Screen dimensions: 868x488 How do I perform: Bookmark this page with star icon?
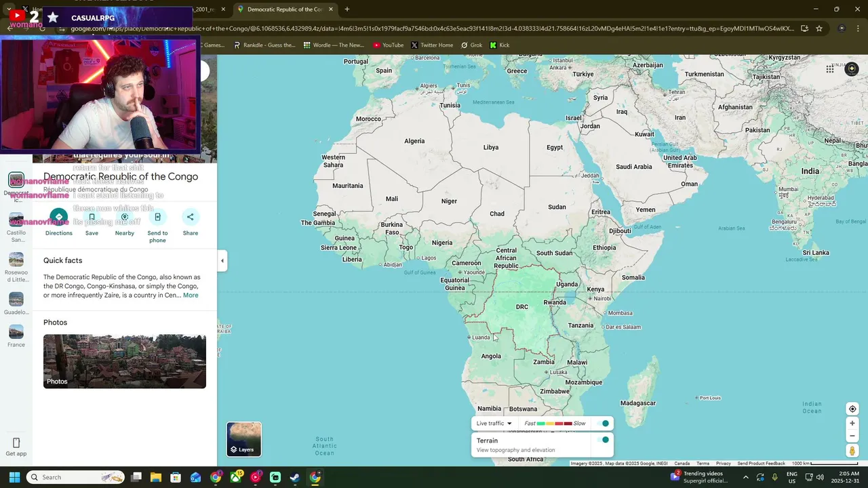(x=819, y=28)
